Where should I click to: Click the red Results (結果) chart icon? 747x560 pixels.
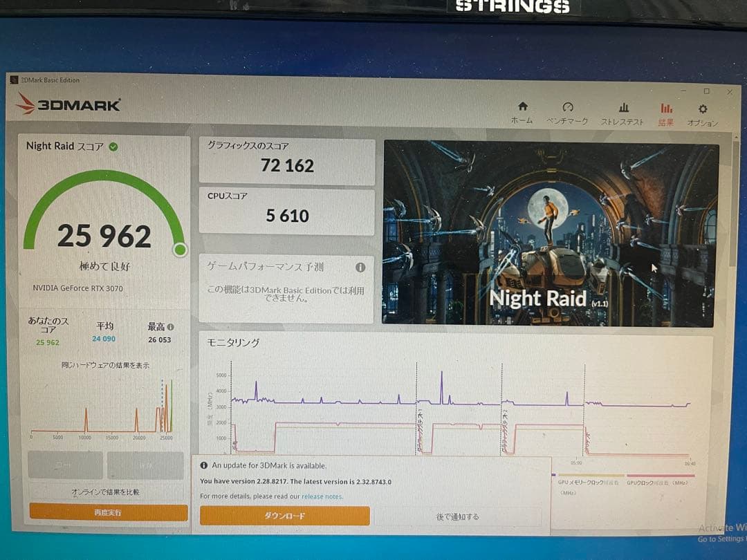click(x=666, y=109)
